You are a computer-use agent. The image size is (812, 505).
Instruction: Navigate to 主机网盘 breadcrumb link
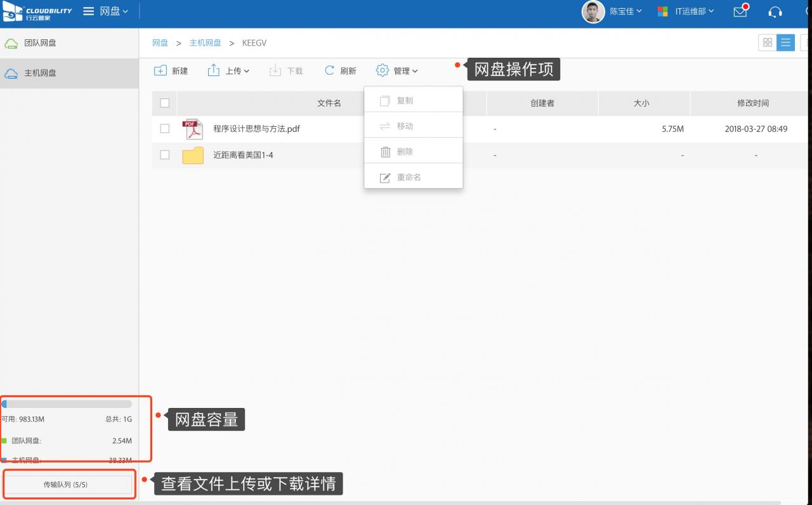tap(205, 43)
